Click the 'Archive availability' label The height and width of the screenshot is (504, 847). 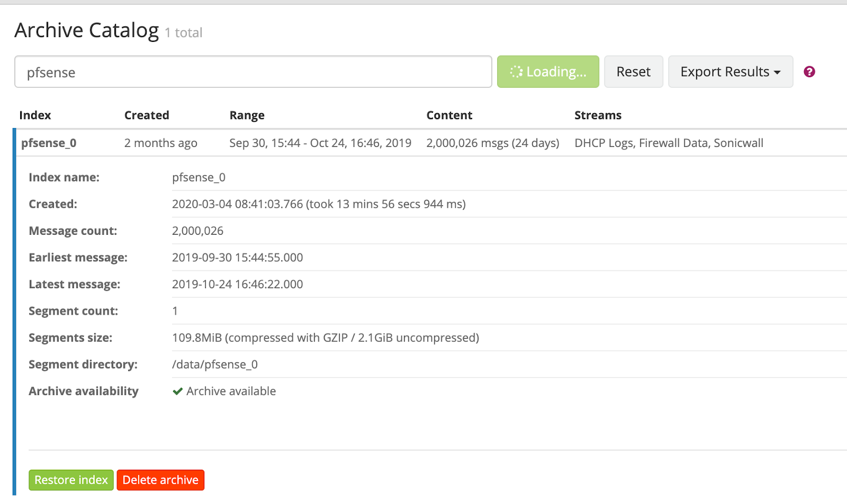coord(84,391)
